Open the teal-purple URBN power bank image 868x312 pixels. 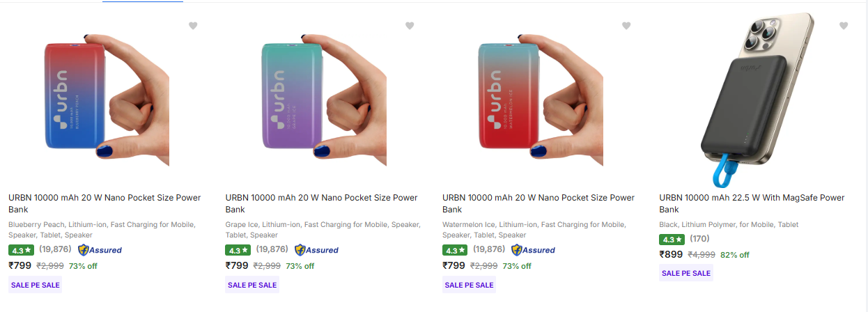pos(323,98)
